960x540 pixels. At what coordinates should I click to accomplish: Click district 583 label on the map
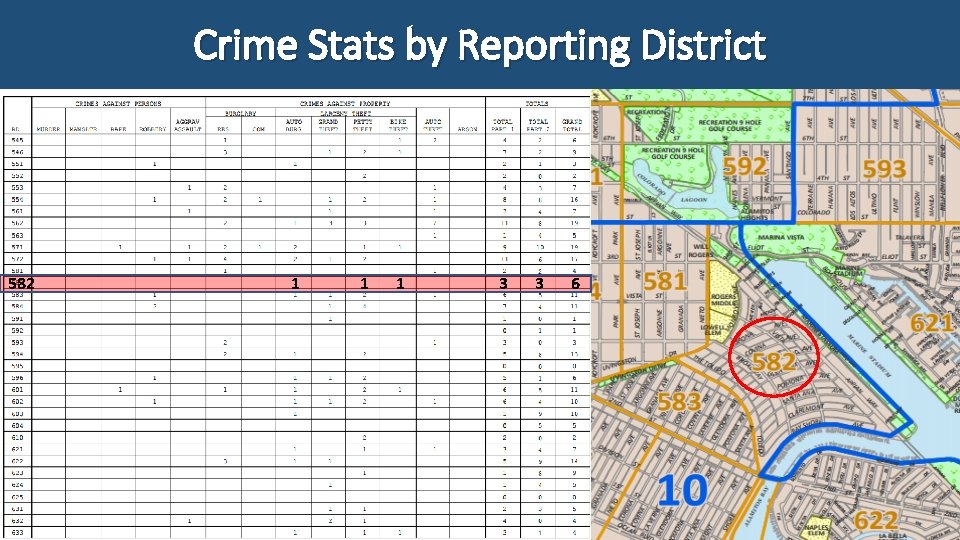click(x=678, y=402)
